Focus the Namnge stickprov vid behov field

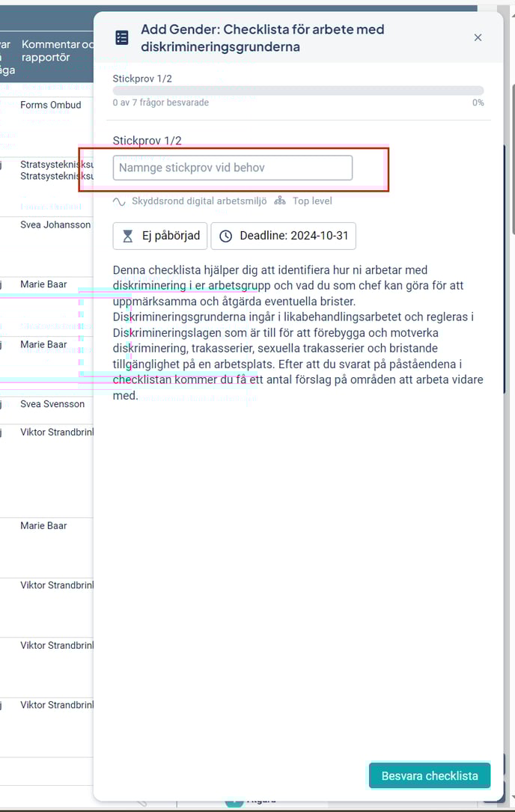(x=232, y=168)
